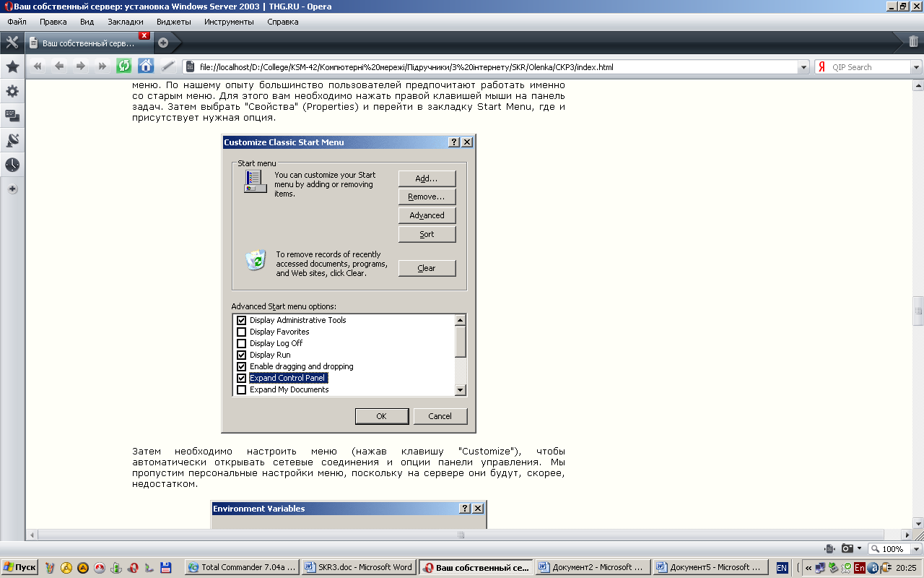924x578 pixels.
Task: Check the Expand My Documents option
Action: (242, 389)
